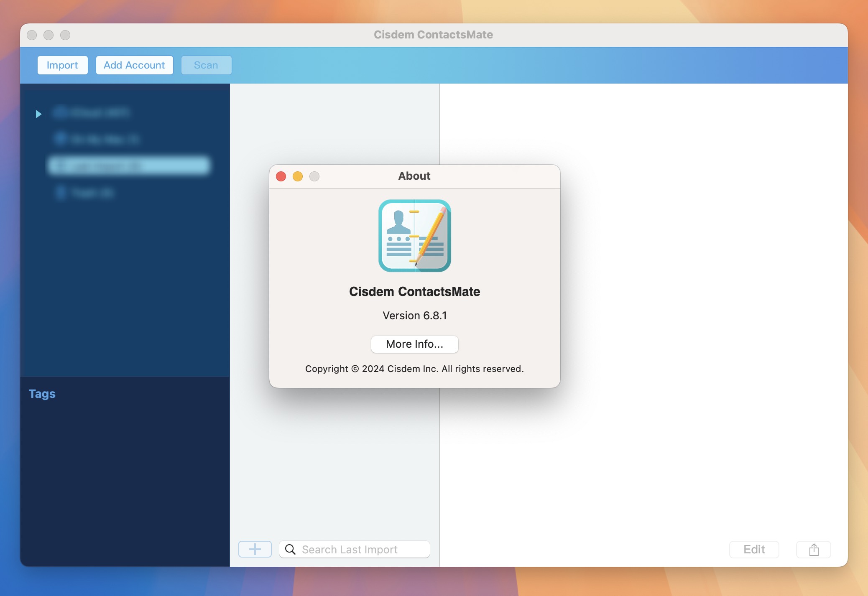Screen dimensions: 868x596
Task: Click the Add contact plus icon
Action: point(255,548)
